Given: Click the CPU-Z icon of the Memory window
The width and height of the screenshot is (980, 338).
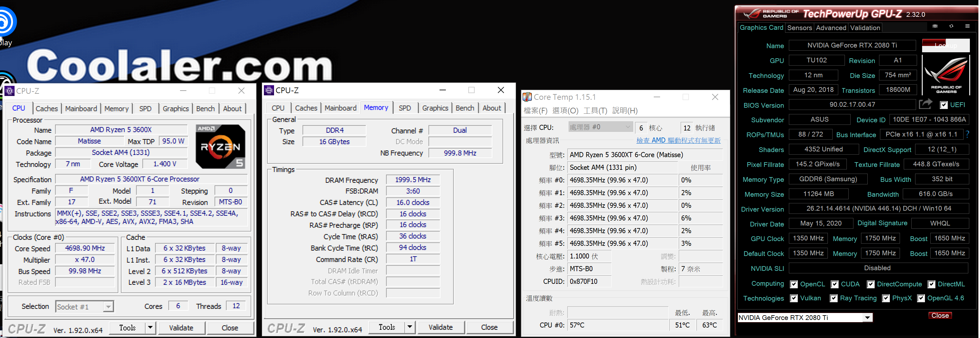Looking at the screenshot, I should coord(269,90).
